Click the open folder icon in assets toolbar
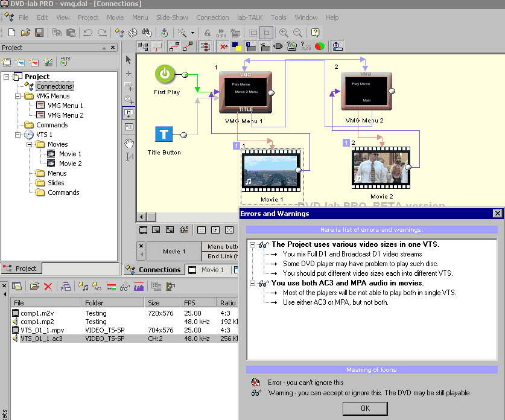505x420 pixels. coord(34,286)
